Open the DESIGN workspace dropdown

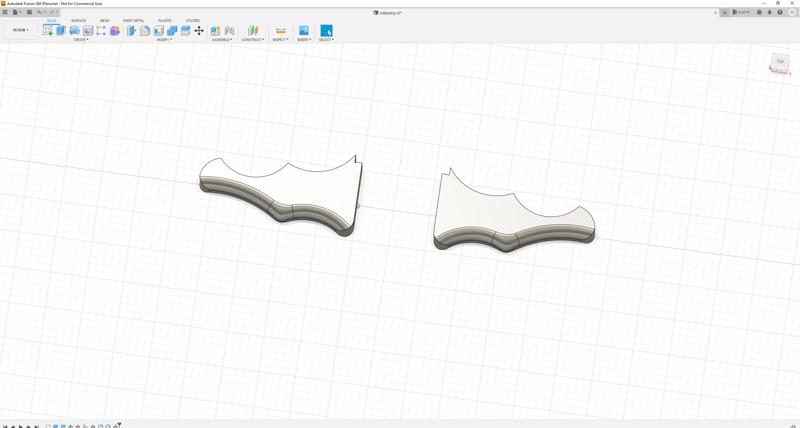coord(20,30)
